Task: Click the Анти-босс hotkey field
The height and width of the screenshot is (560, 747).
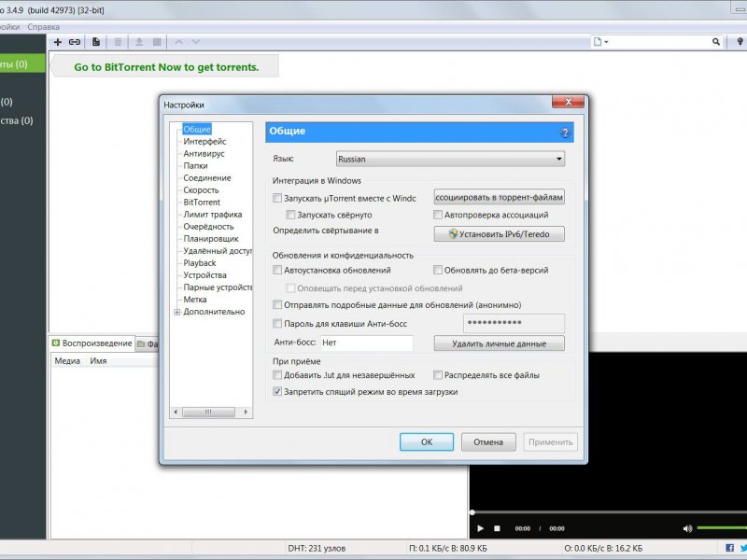Action: point(366,343)
